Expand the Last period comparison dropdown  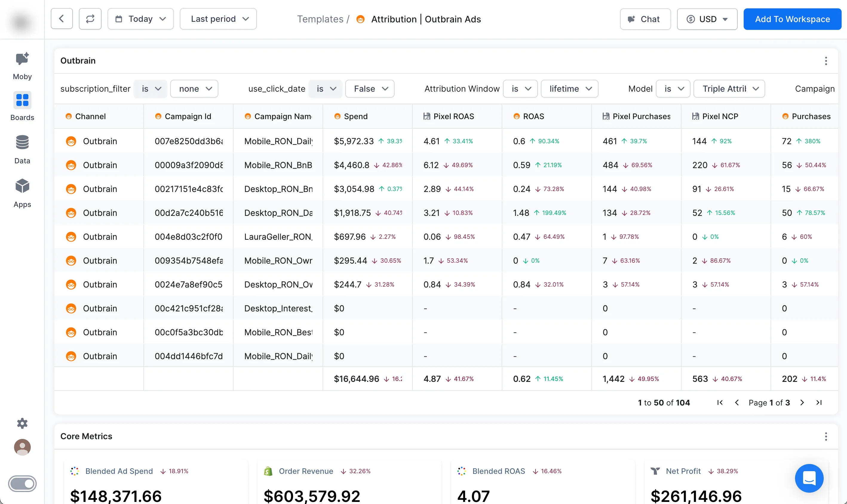pos(218,19)
